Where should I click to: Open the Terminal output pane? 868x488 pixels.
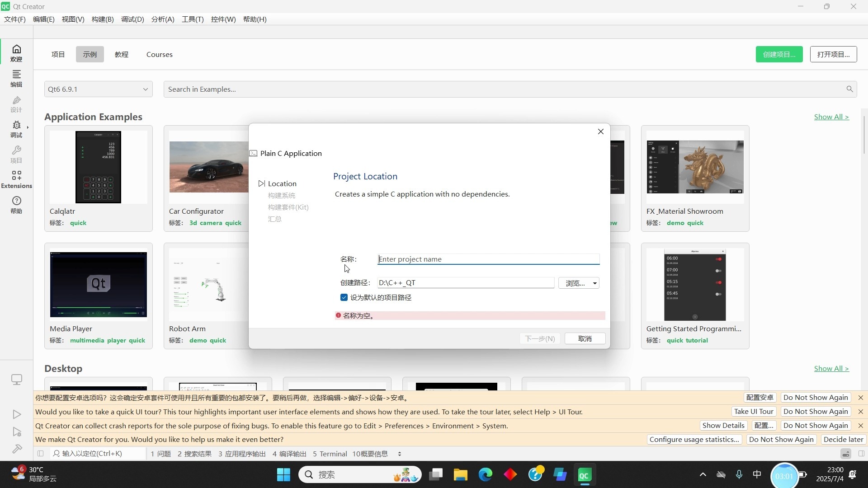coord(330,454)
